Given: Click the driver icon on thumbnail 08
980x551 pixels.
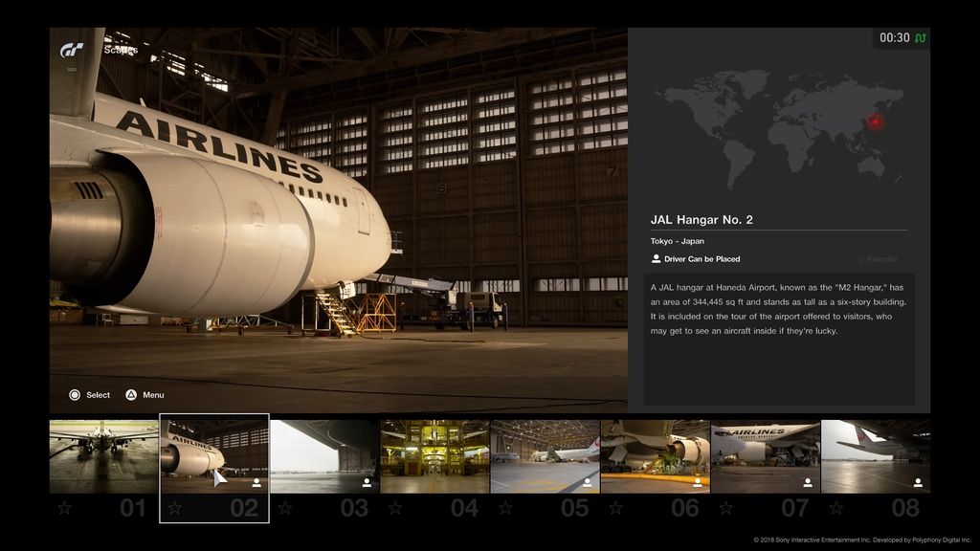Looking at the screenshot, I should 918,483.
